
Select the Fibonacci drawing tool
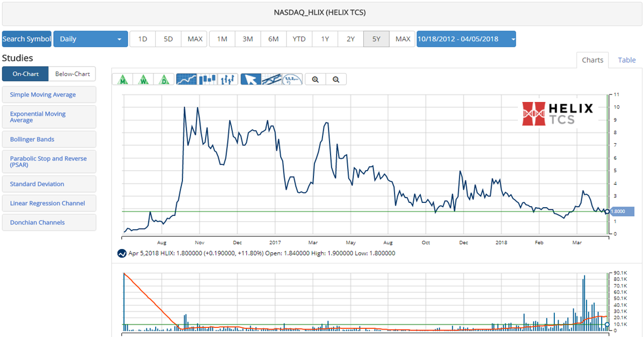(292, 79)
